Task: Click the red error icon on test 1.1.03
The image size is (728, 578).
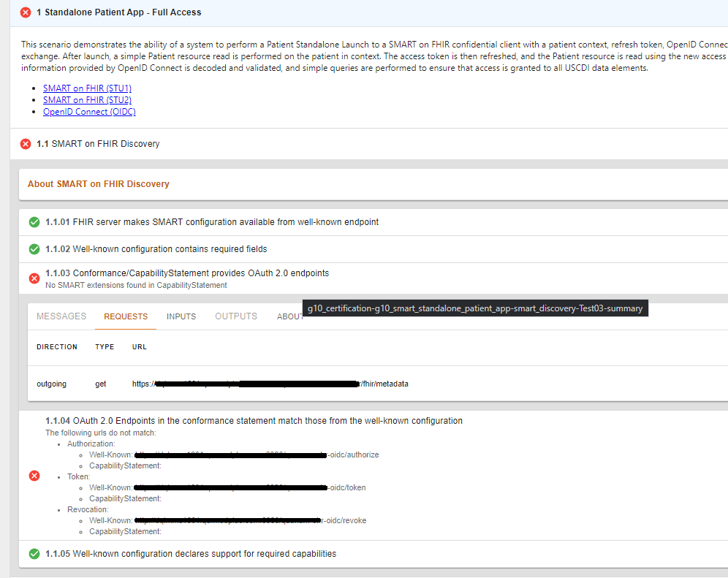Action: tap(34, 278)
